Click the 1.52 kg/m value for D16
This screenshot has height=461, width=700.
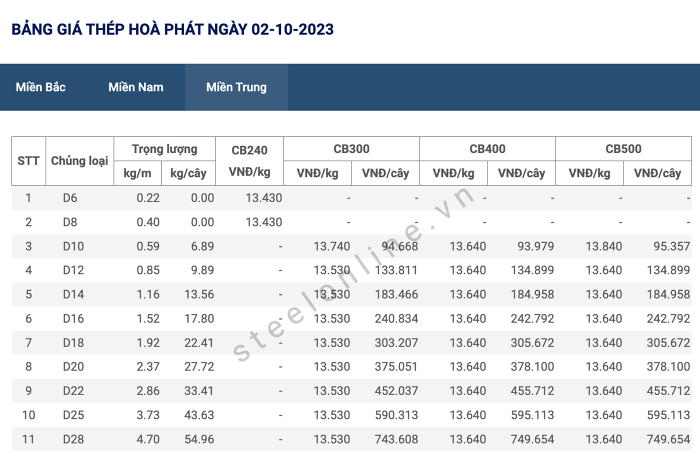(x=148, y=319)
